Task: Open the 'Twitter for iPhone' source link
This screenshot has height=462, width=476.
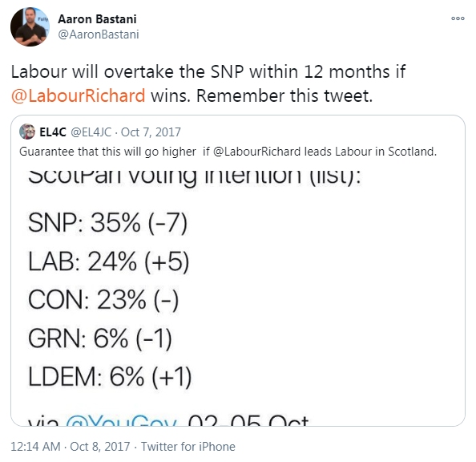Action: coord(188,447)
